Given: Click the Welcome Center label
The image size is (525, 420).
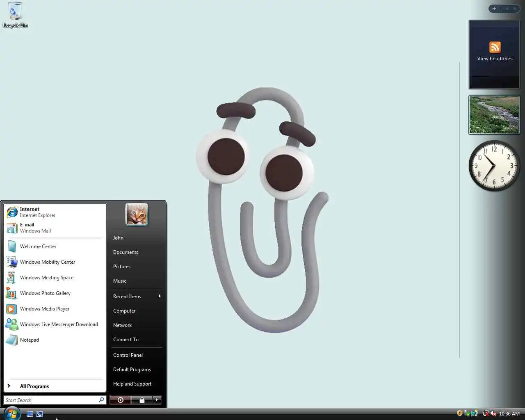Looking at the screenshot, I should 38,247.
